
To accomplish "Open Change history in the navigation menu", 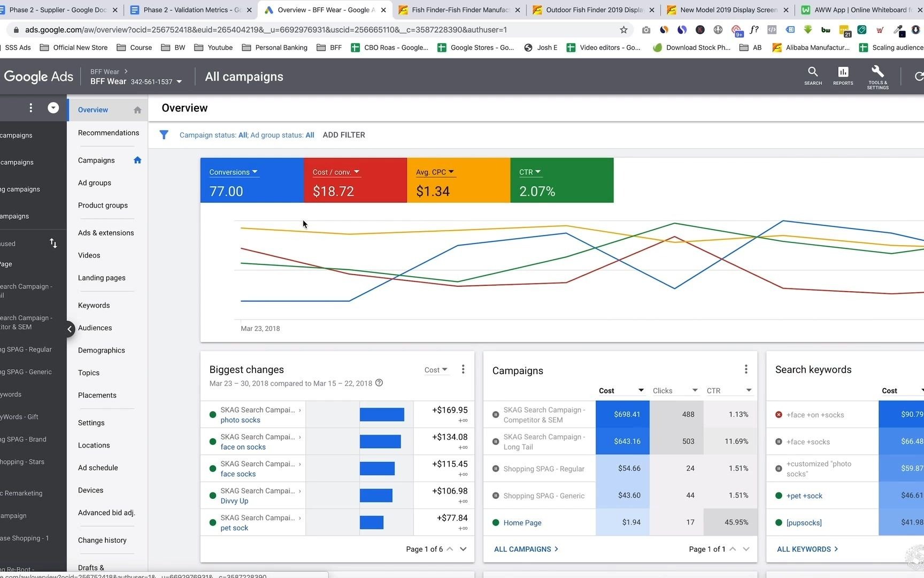I will [102, 540].
